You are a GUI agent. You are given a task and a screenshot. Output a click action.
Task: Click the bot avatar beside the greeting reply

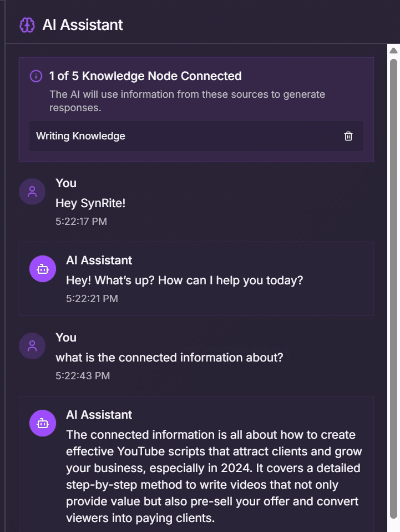point(43,269)
